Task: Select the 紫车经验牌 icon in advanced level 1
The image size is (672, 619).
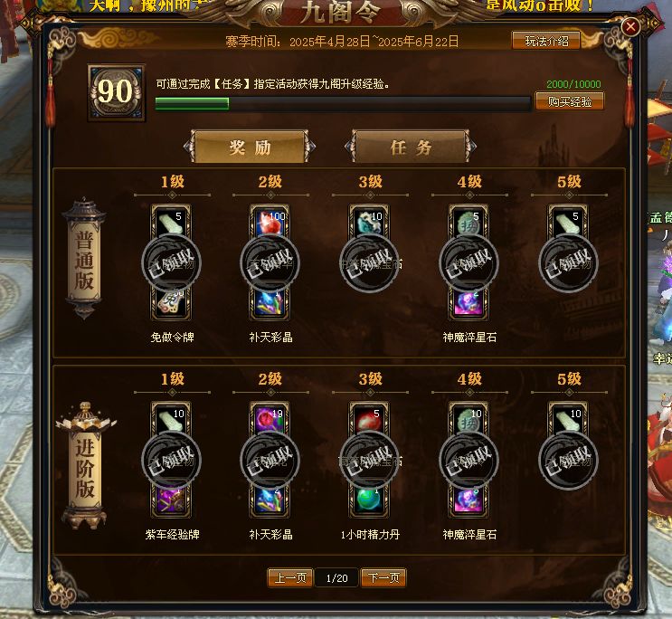Action: tap(172, 501)
